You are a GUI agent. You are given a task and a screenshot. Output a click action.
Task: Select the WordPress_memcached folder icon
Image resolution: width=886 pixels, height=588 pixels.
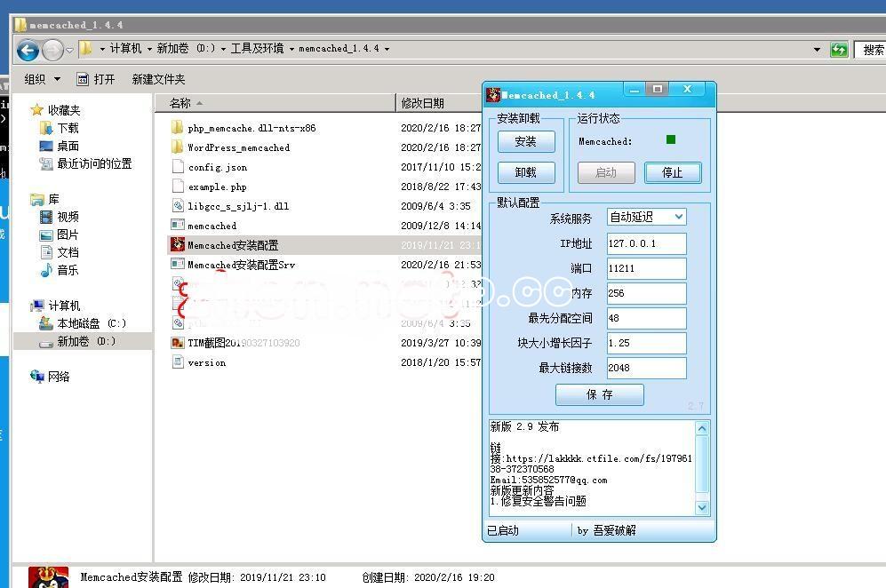click(178, 147)
